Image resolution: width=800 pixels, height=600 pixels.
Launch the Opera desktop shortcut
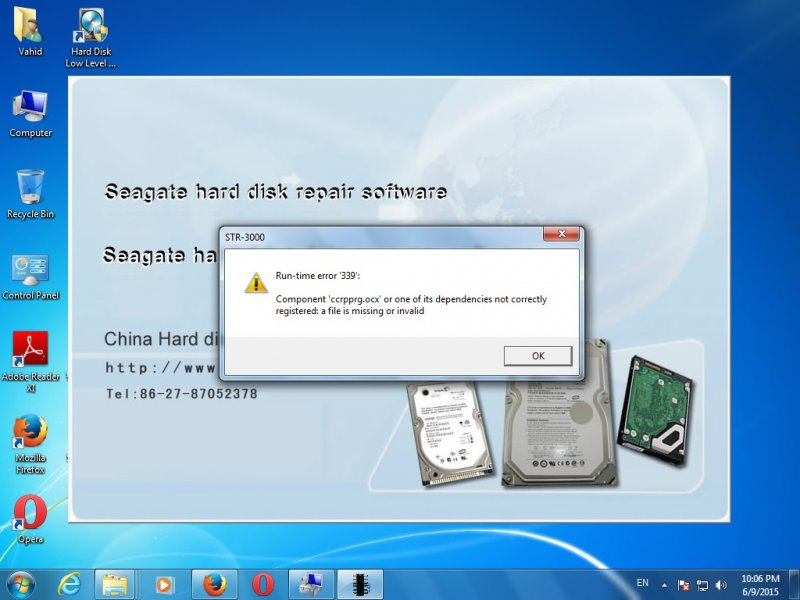click(x=30, y=518)
